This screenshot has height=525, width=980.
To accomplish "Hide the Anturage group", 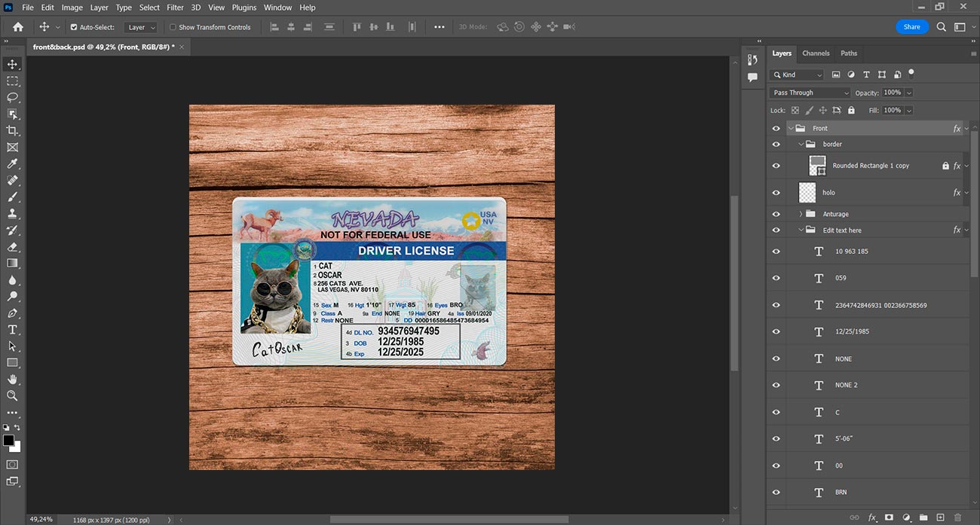I will [776, 214].
